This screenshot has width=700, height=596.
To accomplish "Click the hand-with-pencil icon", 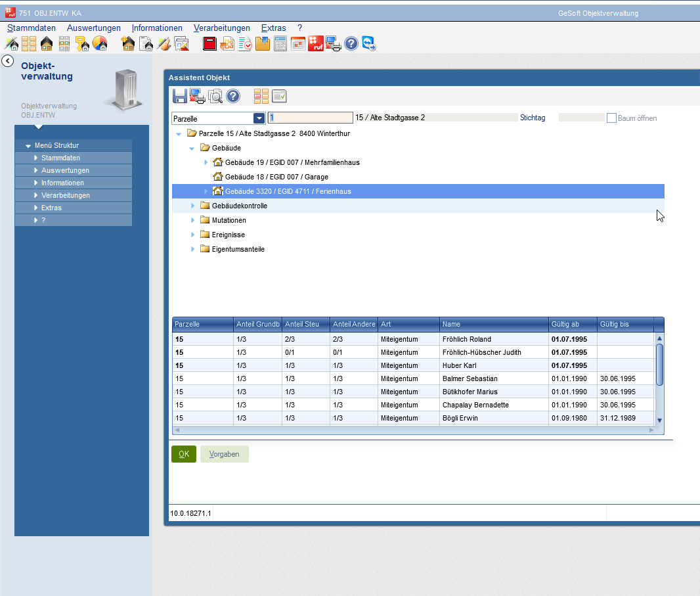I will click(164, 44).
